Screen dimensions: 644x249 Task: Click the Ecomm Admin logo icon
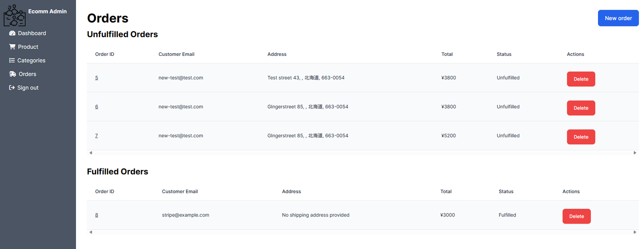point(14,15)
